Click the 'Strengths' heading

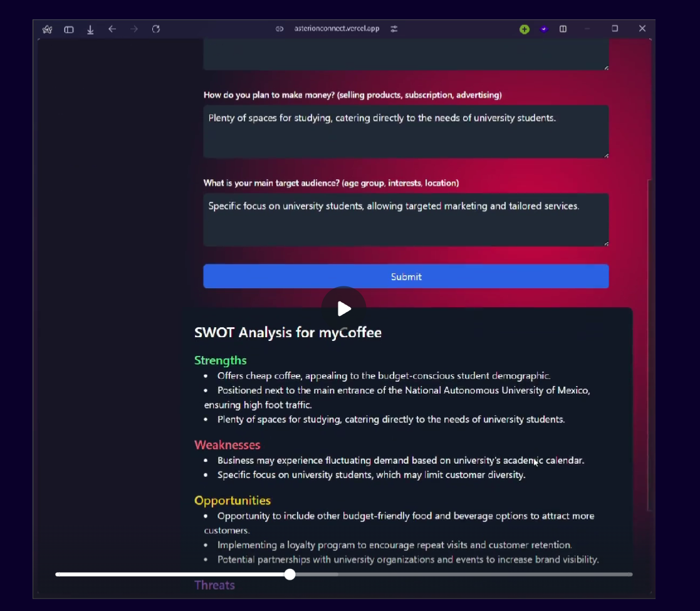[x=221, y=360]
